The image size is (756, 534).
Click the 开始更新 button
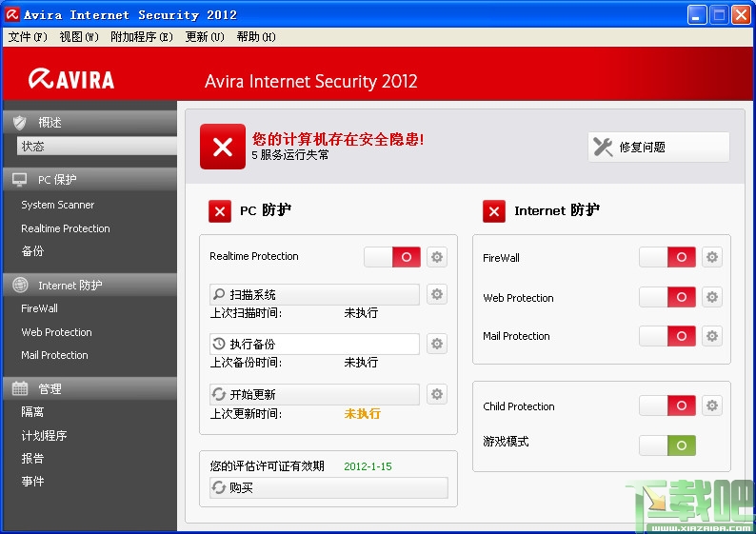pos(314,394)
